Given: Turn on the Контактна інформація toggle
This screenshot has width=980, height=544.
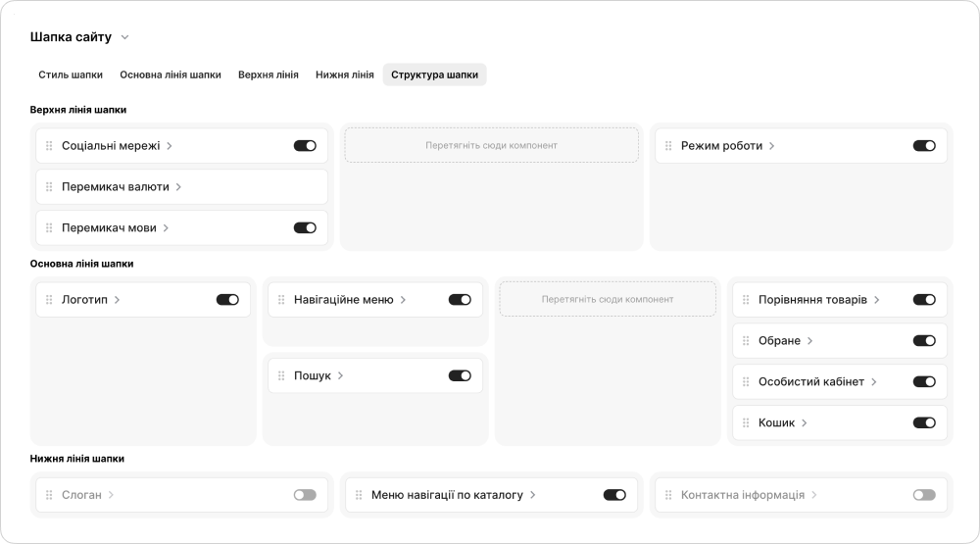Looking at the screenshot, I should click(924, 495).
